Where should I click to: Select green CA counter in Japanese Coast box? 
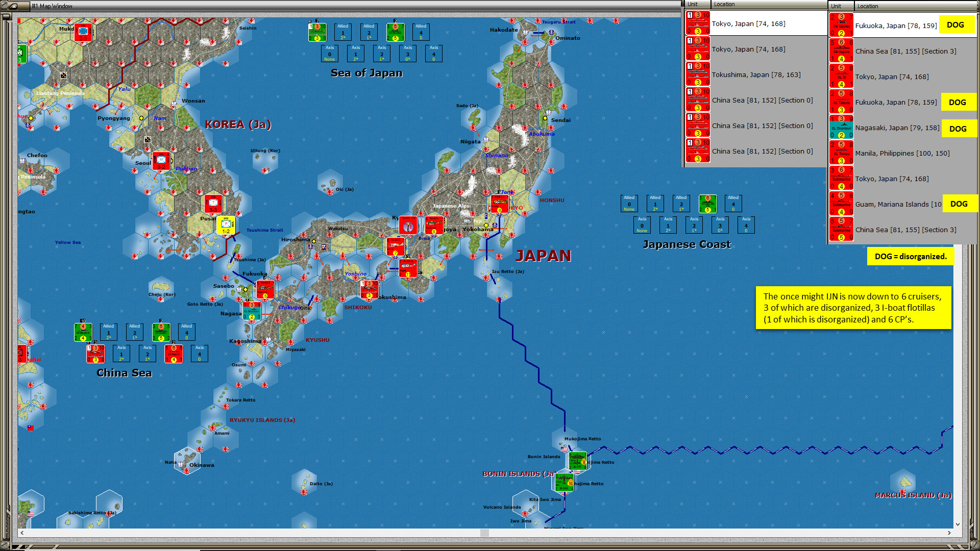[x=707, y=204]
